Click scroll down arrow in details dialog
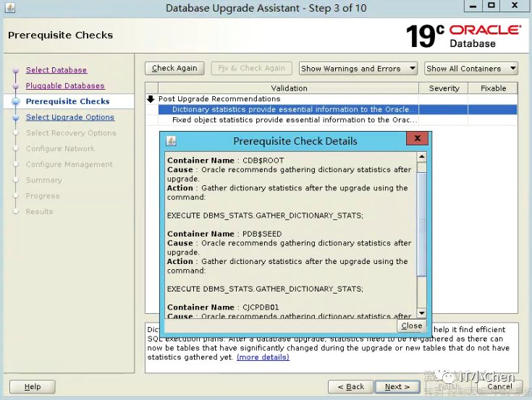Image resolution: width=532 pixels, height=400 pixels. (421, 313)
